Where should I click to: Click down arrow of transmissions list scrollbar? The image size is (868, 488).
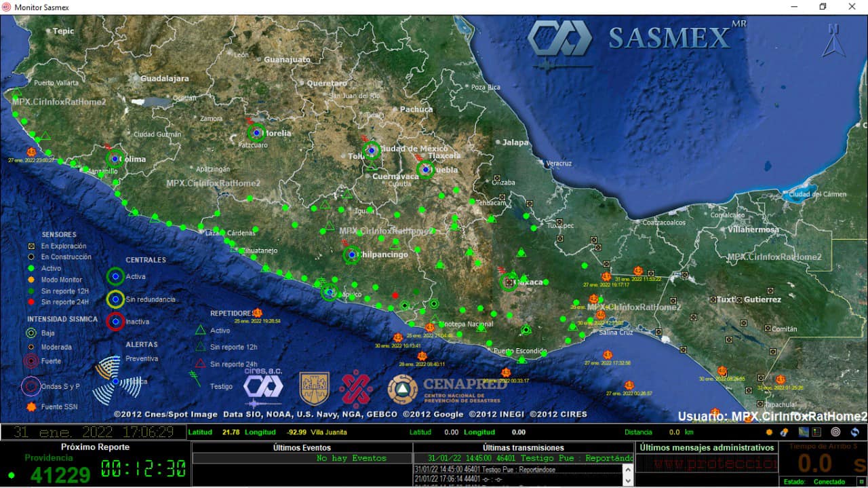[629, 481]
